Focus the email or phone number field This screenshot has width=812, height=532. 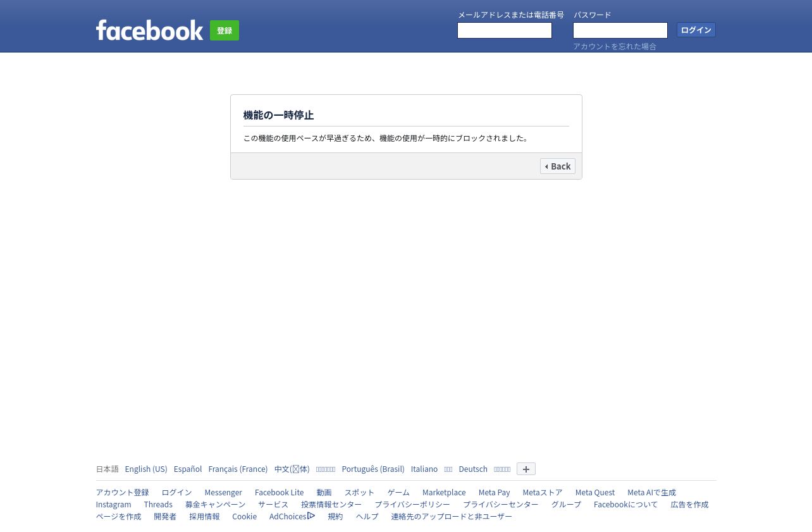(x=505, y=30)
